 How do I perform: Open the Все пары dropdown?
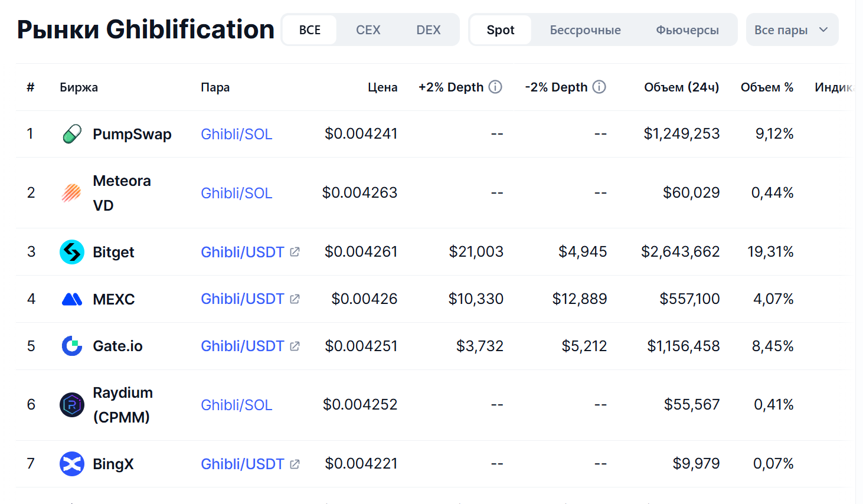click(792, 30)
